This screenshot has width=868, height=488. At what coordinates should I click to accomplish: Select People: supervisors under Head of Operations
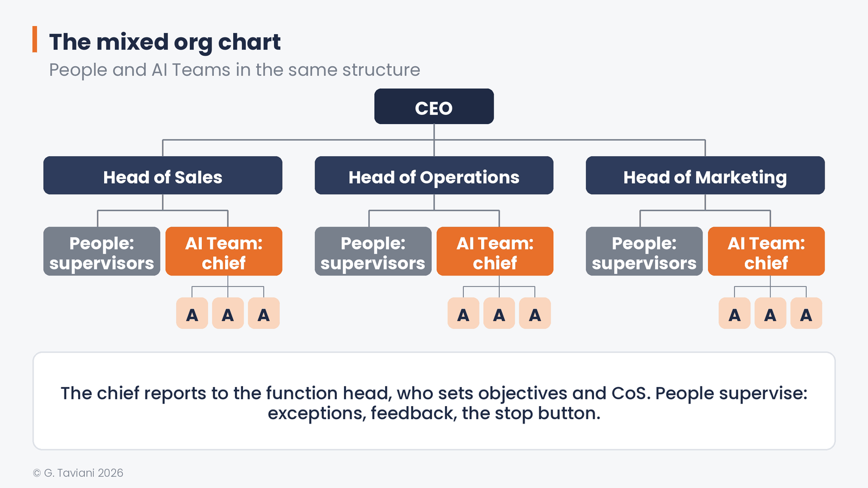[x=373, y=252]
